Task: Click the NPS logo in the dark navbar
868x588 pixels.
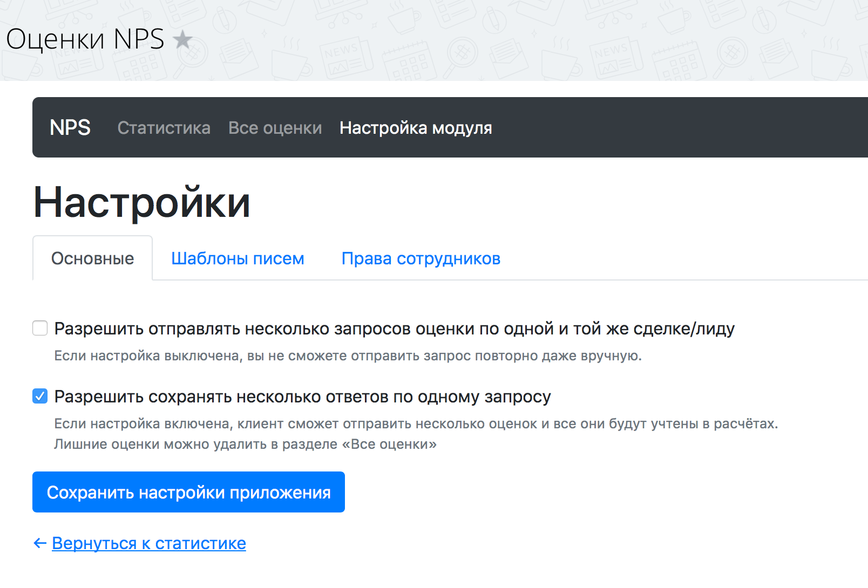Action: pyautogui.click(x=70, y=128)
